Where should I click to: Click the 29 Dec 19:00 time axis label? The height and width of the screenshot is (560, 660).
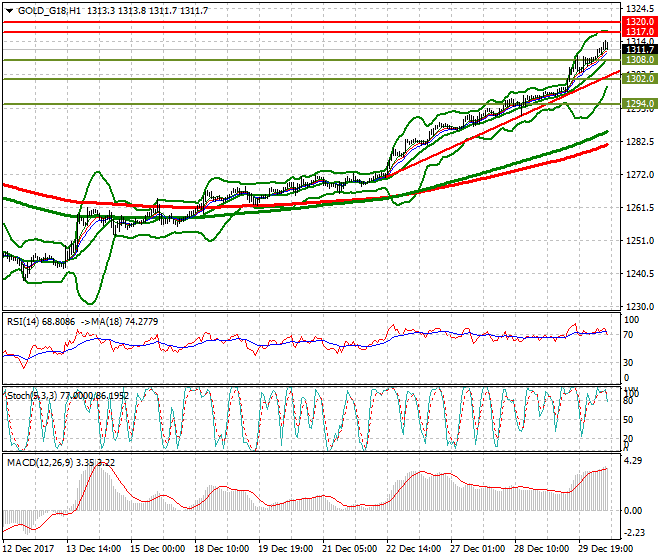click(605, 549)
